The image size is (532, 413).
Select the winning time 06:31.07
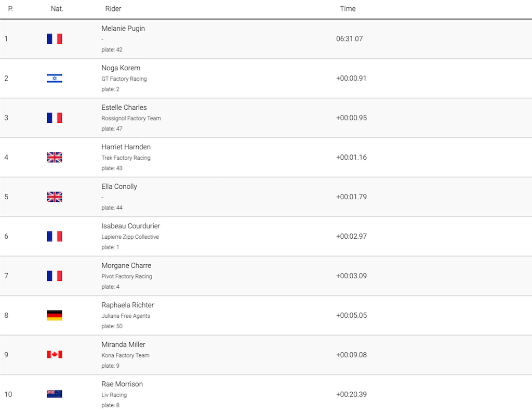[x=350, y=38]
